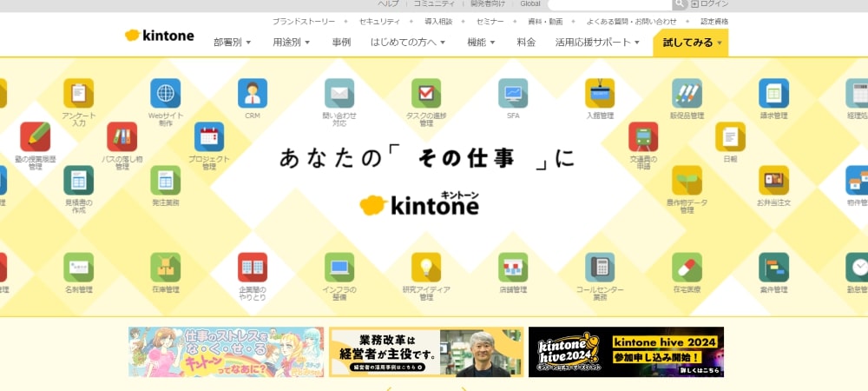Viewport: 868px width, 391px height.
Task: Open the 日報 document icon
Action: point(730,136)
